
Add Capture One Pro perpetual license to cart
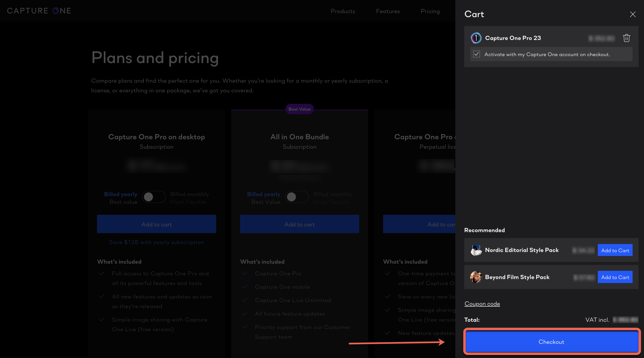(x=419, y=224)
